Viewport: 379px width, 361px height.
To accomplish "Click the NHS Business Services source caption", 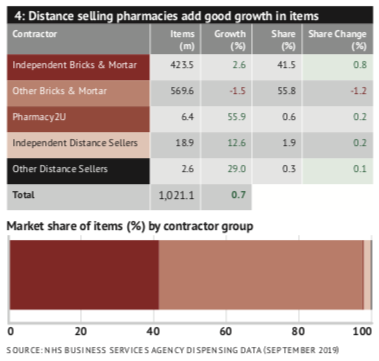I will coord(173,350).
